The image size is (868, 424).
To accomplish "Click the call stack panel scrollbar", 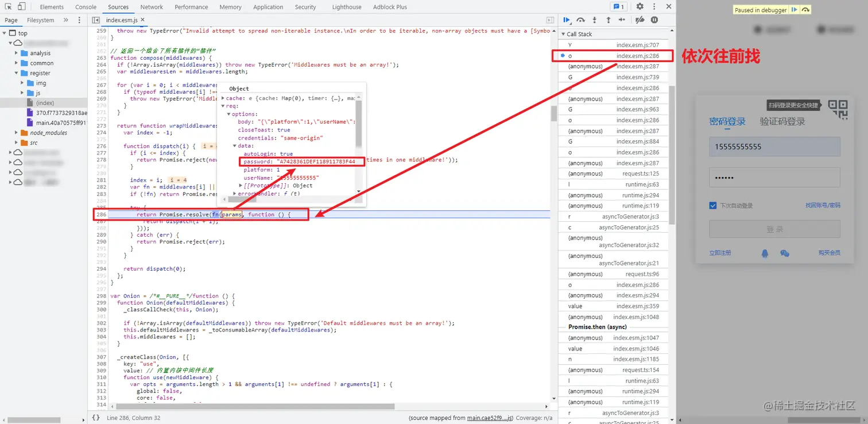I will tap(672, 155).
